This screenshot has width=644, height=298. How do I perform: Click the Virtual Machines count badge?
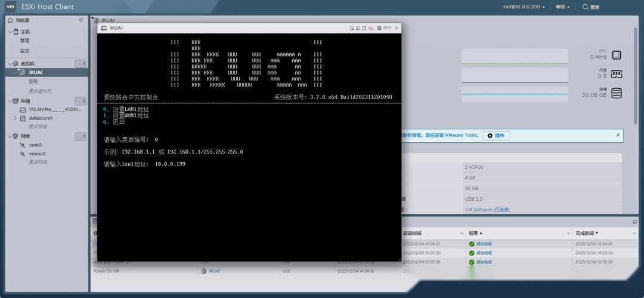click(x=81, y=64)
